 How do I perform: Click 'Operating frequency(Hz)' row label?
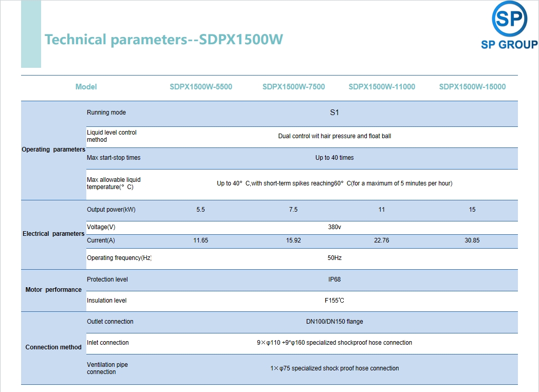point(119,257)
